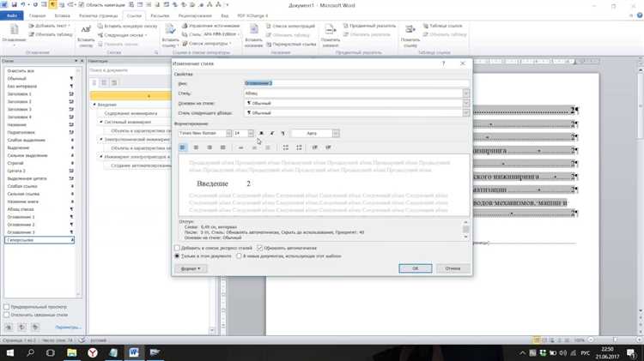Apply left alignment in the style dialog
This screenshot has width=644, height=361.
(x=184, y=147)
